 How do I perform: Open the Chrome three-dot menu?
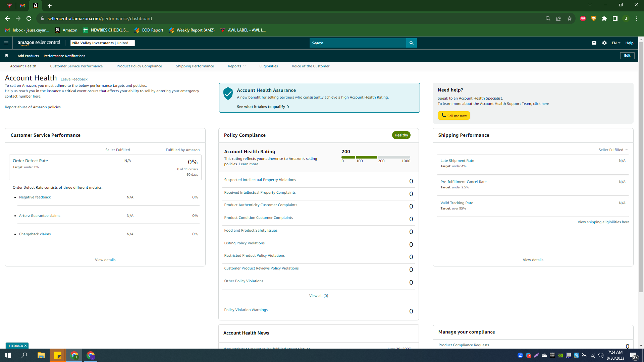pos(637,18)
